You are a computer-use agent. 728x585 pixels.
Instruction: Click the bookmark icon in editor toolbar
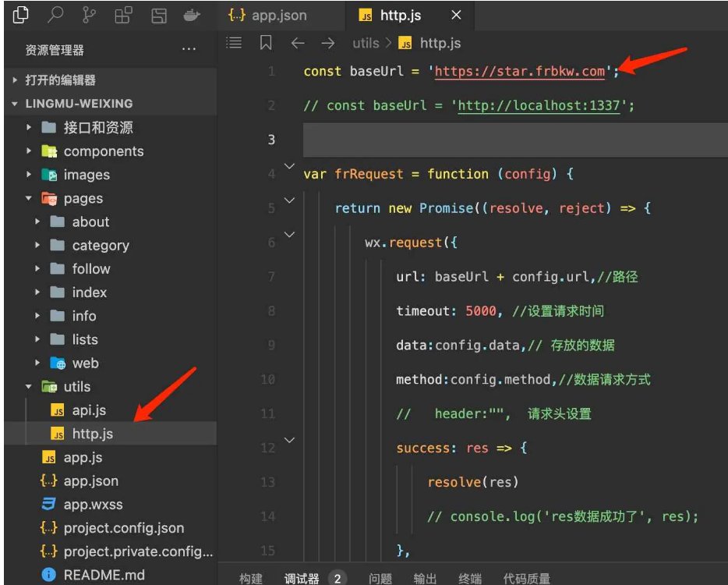266,43
